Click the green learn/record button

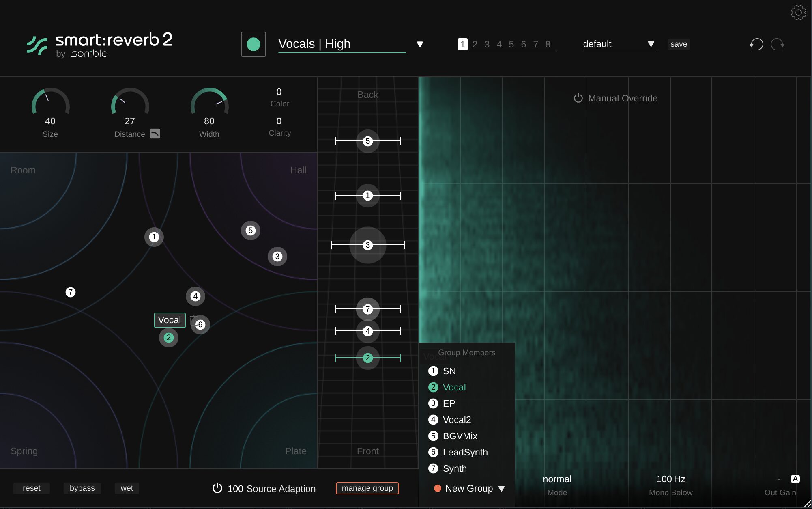(253, 44)
